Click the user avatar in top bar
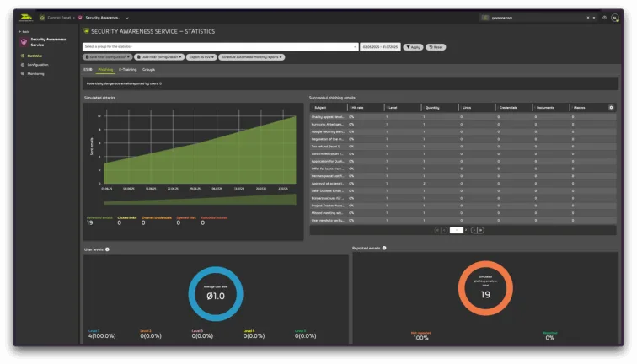This screenshot has height=364, width=637. tap(615, 18)
